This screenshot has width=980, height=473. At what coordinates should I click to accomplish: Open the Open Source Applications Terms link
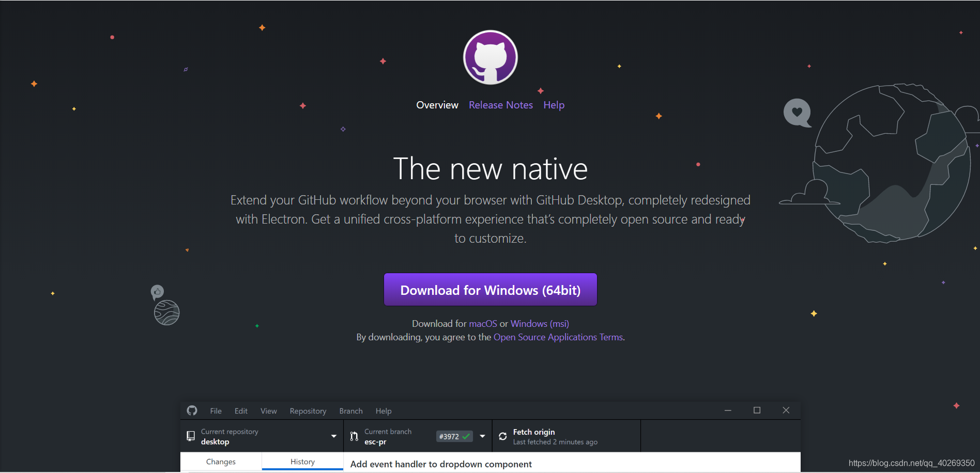pyautogui.click(x=558, y=337)
